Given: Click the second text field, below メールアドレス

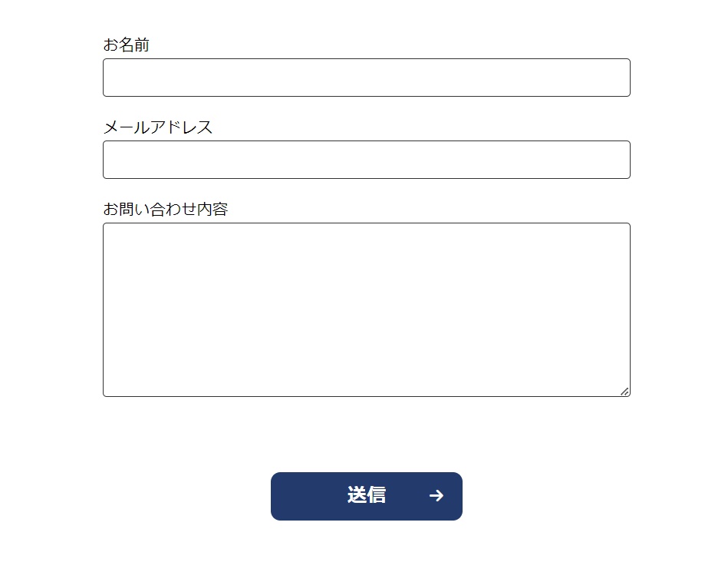Looking at the screenshot, I should [x=366, y=160].
